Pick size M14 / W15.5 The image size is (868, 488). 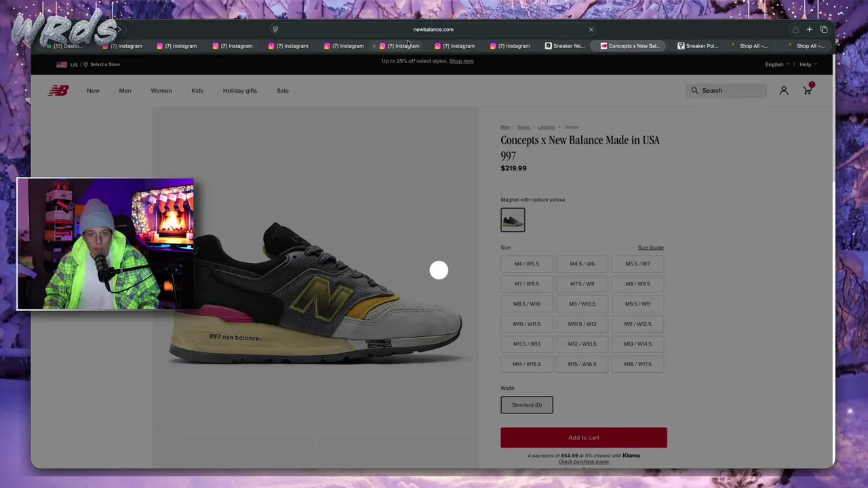pos(527,364)
